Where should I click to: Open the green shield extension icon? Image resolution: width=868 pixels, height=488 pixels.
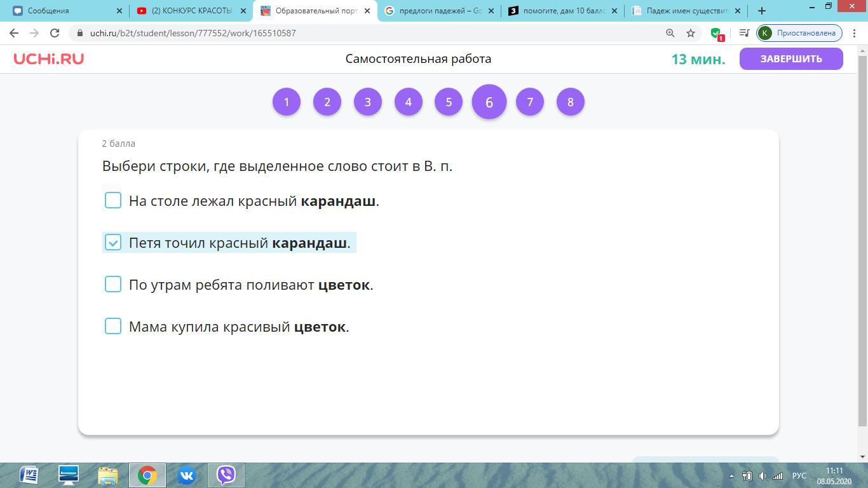tap(717, 34)
